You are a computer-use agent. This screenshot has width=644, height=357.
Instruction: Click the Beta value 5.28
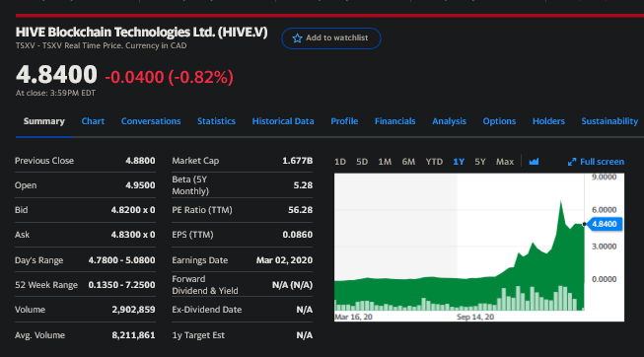(303, 185)
